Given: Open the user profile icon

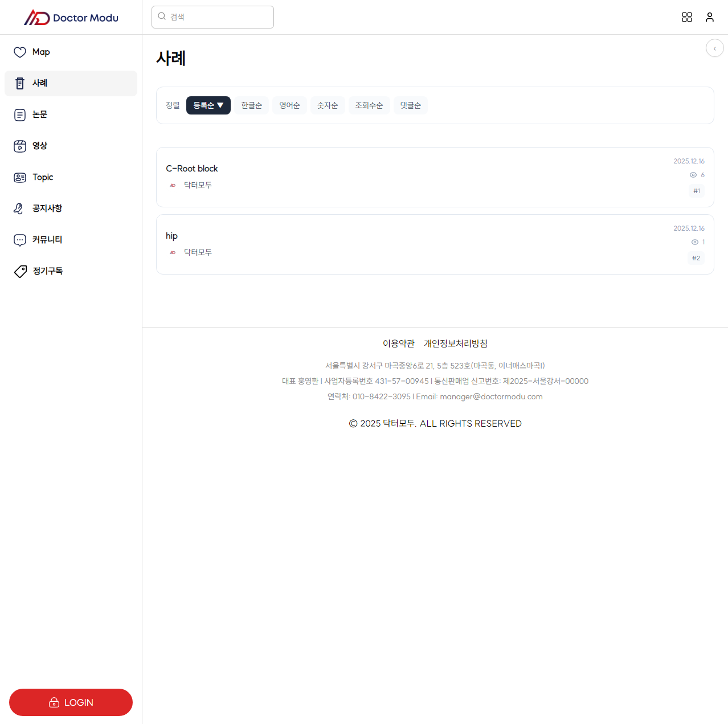Looking at the screenshot, I should (x=710, y=17).
